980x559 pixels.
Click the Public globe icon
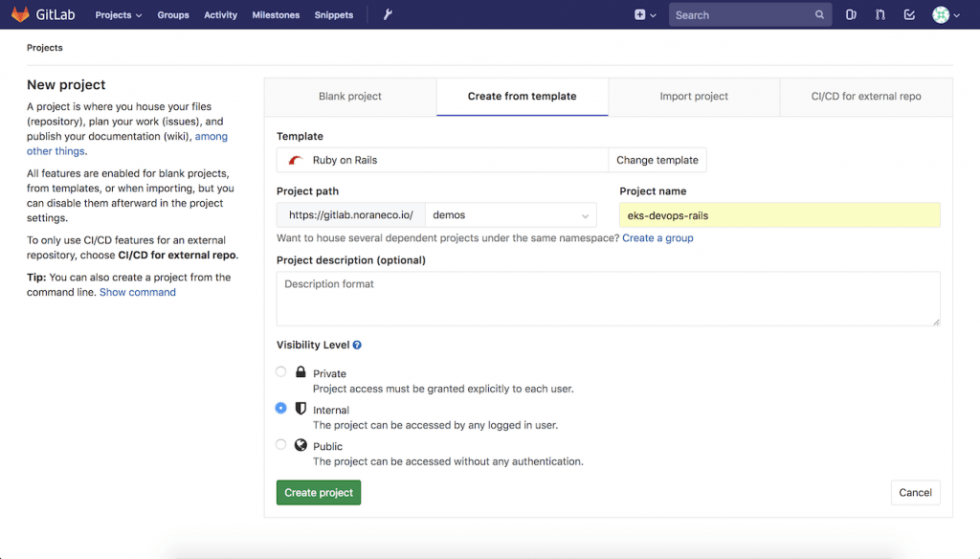301,444
